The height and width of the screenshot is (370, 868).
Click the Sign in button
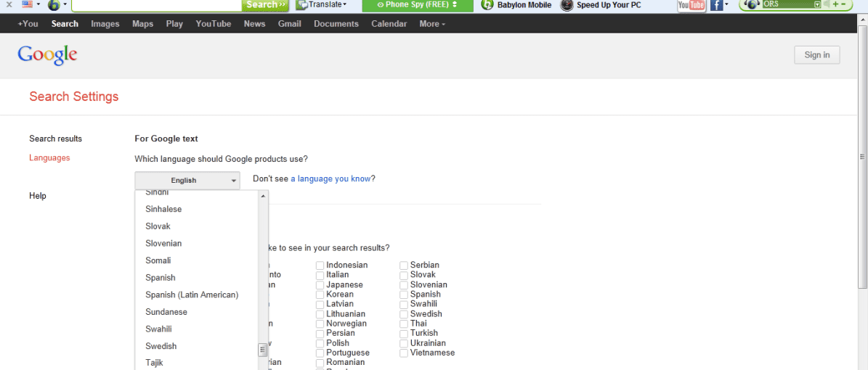point(817,54)
